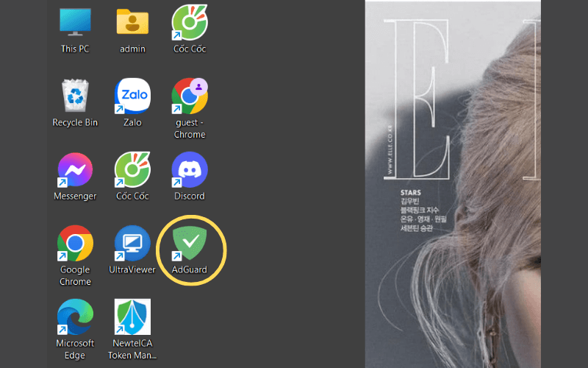588x368 pixels.
Task: Click the Discord shortcut icon
Action: coord(190,169)
